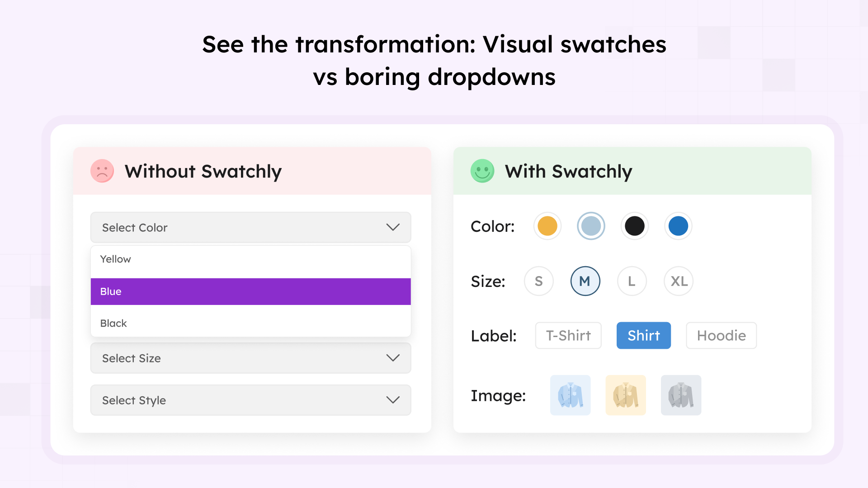
Task: Click the chevron on the Select Color dropdown
Action: (x=392, y=227)
